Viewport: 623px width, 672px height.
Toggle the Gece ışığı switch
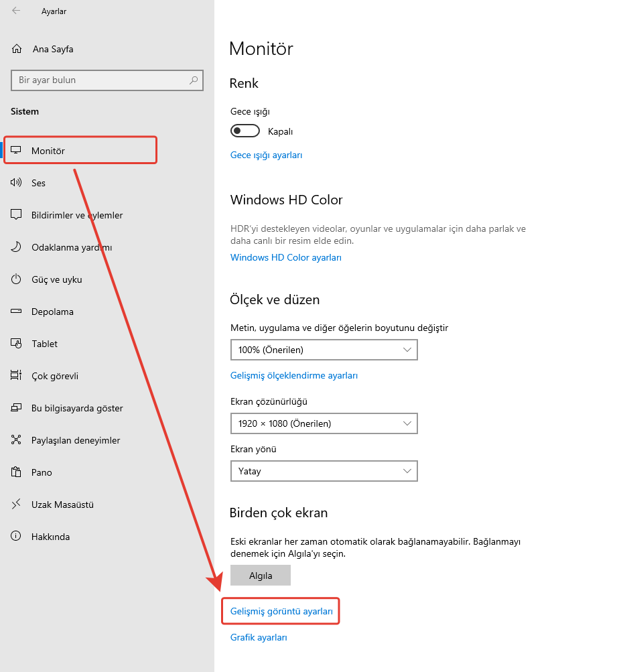coord(245,131)
